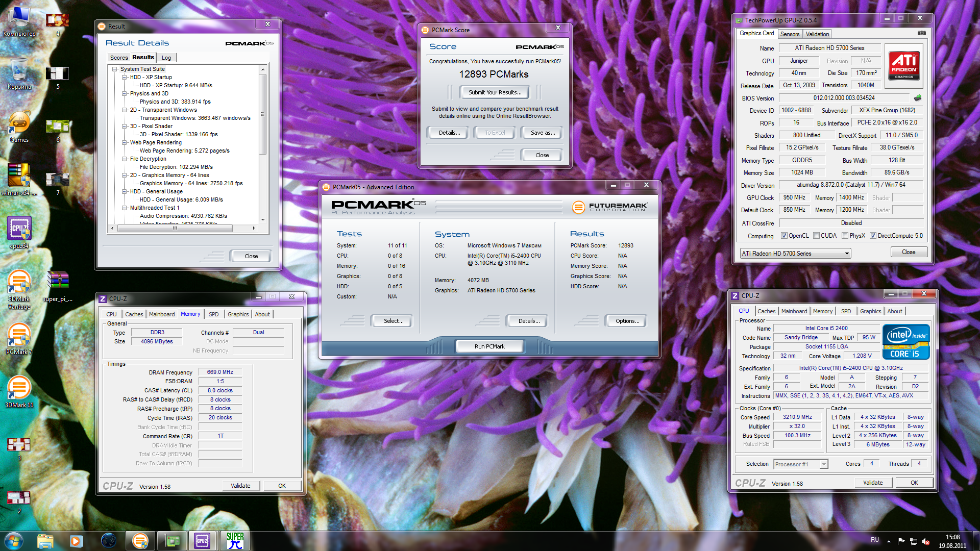
Task: Open Корзина recycle bin desktop icon
Action: click(x=19, y=74)
